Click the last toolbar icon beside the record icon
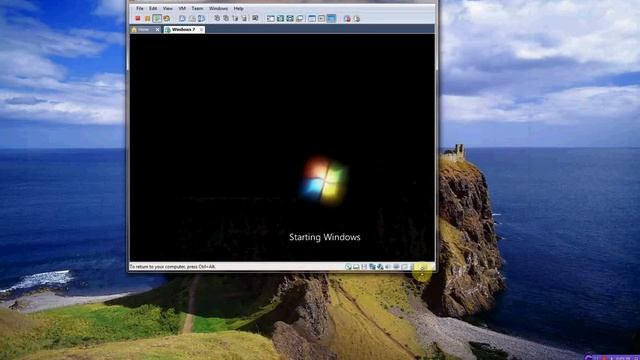640x360 pixels. pyautogui.click(x=356, y=18)
